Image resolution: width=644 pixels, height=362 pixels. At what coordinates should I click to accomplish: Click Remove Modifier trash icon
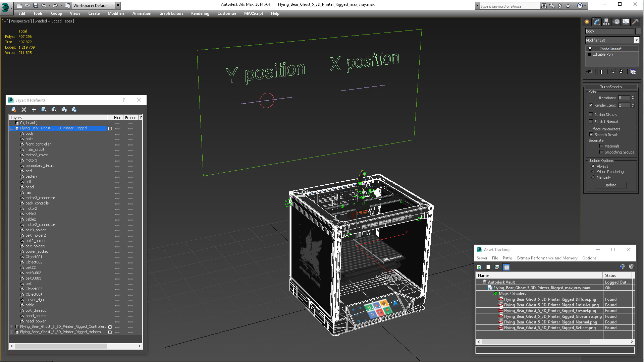621,72
